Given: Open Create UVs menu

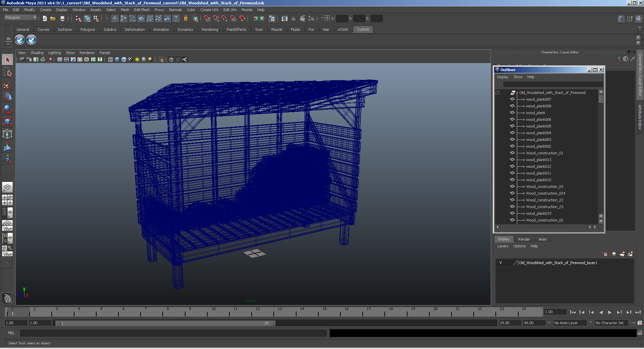Looking at the screenshot, I should pos(209,10).
